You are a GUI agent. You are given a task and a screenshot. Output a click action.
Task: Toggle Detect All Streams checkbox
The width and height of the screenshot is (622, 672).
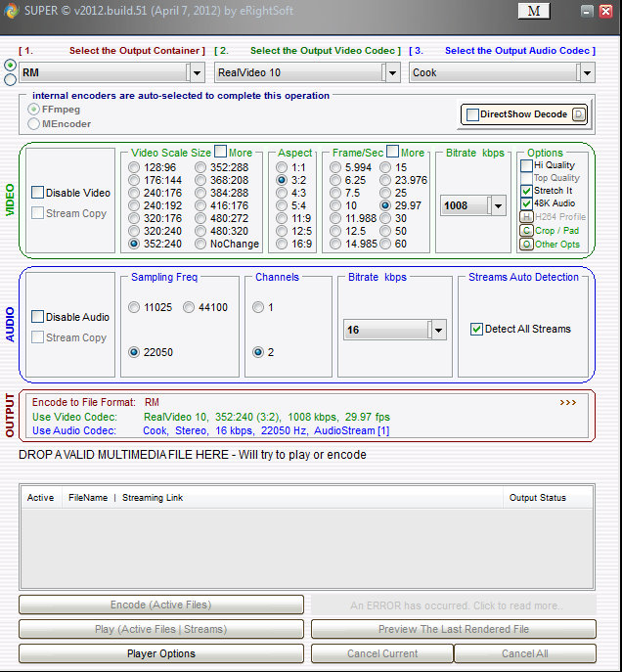click(x=476, y=329)
